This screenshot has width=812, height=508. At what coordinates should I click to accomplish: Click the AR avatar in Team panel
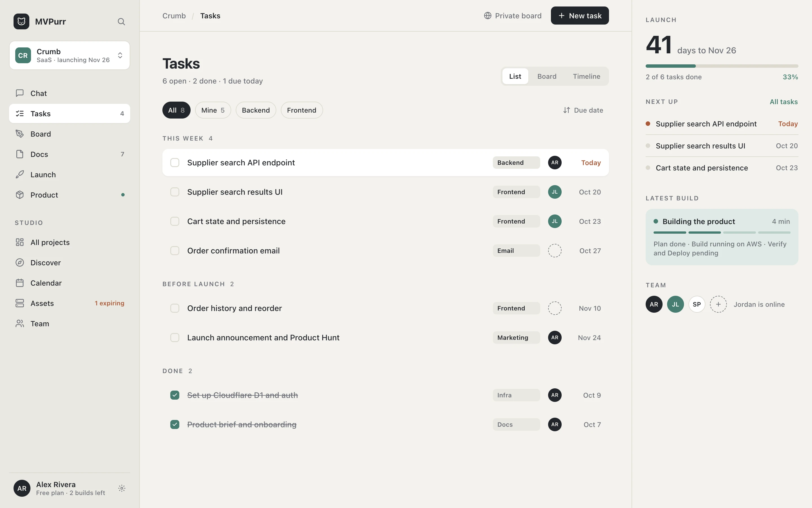654,305
